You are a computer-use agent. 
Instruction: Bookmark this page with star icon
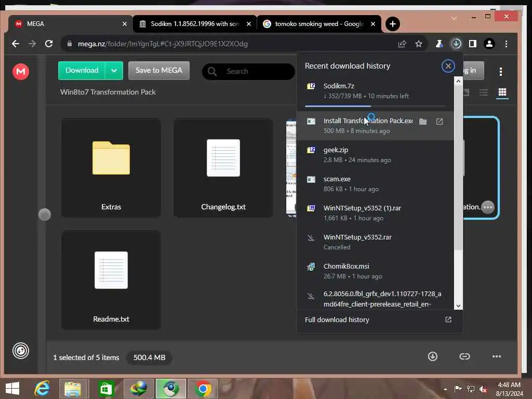tap(419, 44)
